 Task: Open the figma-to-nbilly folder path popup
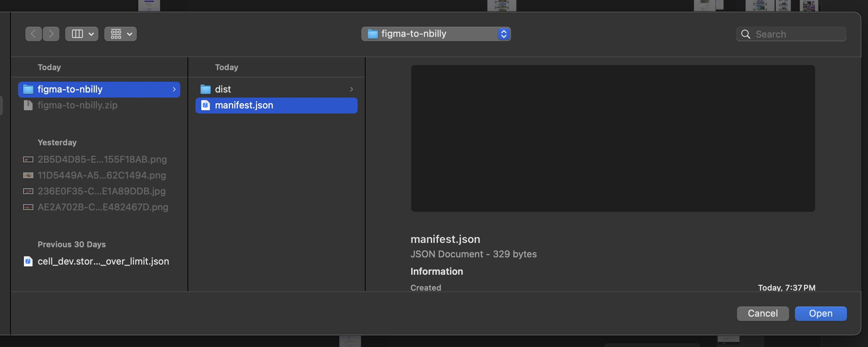point(436,34)
